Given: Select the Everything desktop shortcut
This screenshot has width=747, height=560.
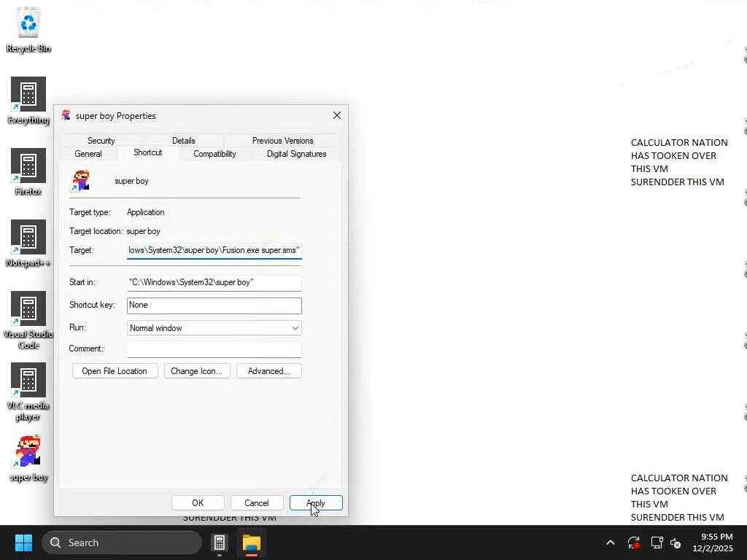Looking at the screenshot, I should pos(28,101).
